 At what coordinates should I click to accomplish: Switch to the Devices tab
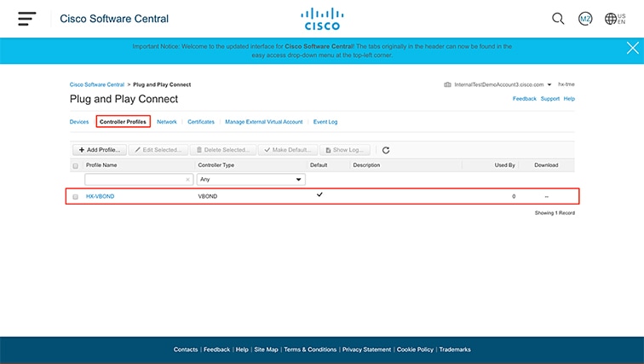pos(79,122)
